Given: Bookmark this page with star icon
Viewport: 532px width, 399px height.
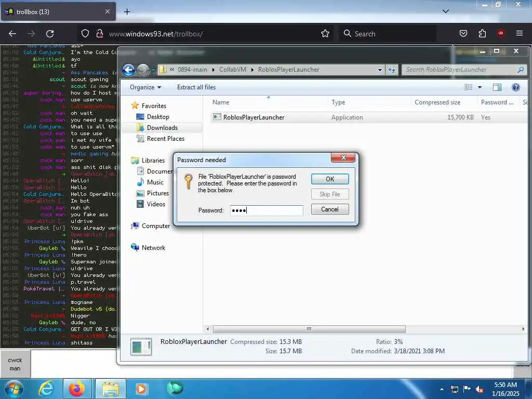Looking at the screenshot, I should coord(325,34).
